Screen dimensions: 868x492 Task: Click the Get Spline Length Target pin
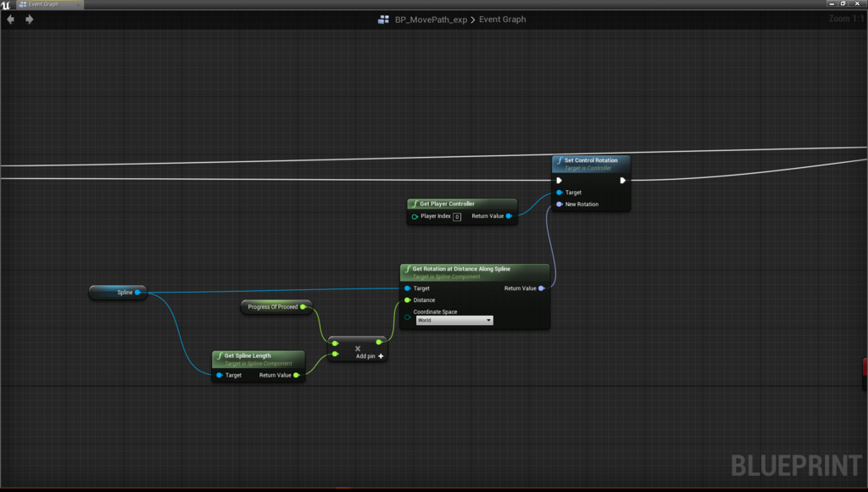point(220,375)
